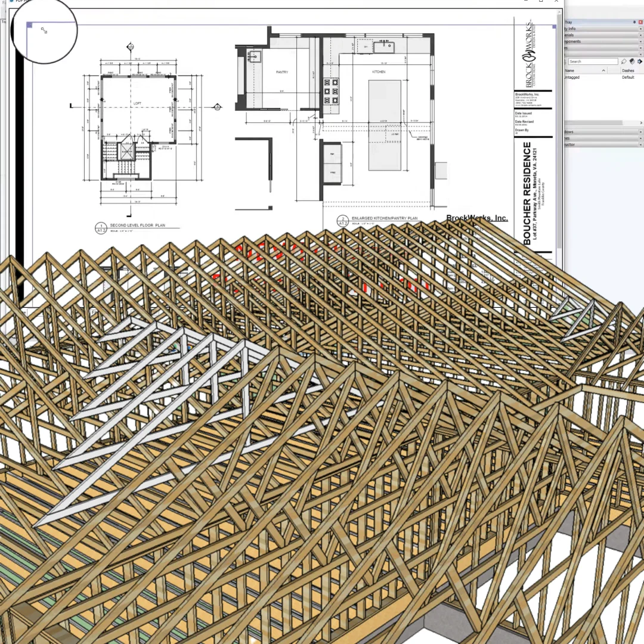
Task: Click top-left crop handle on PDF page
Action: click(29, 24)
